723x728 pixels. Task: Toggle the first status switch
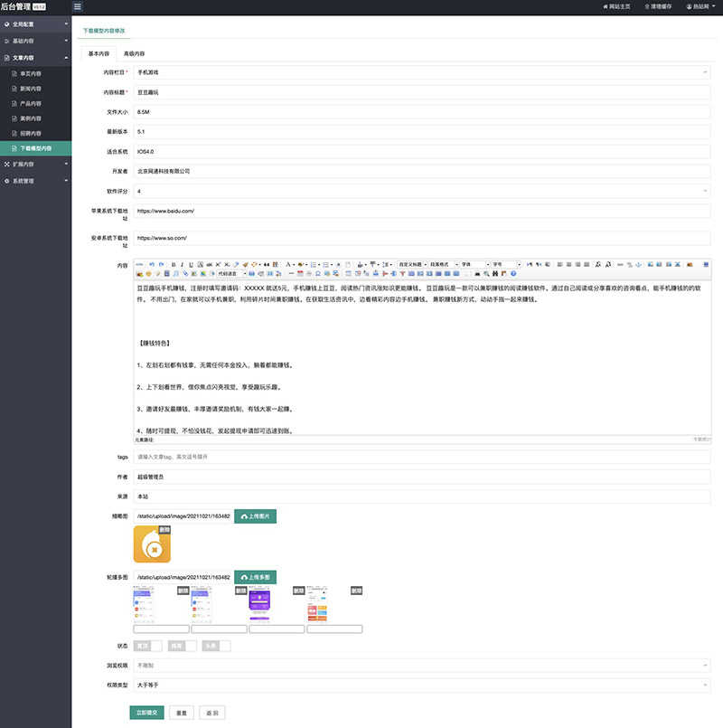[x=147, y=646]
